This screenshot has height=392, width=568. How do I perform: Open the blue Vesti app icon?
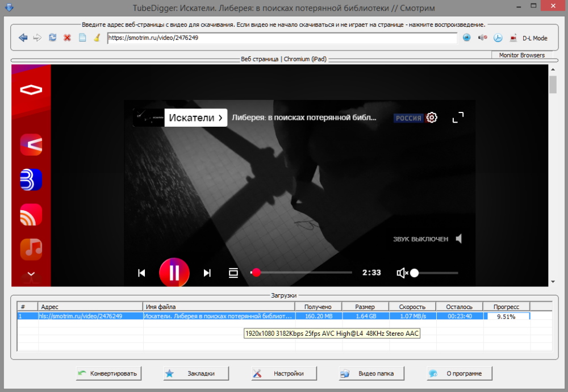(31, 180)
